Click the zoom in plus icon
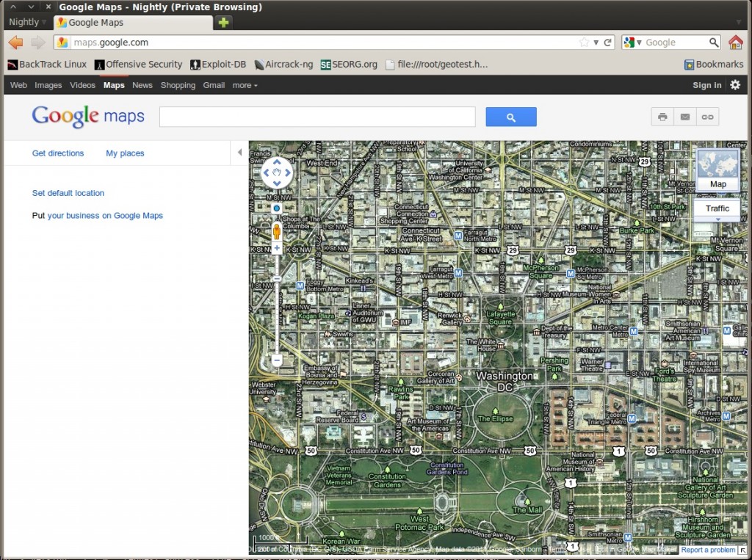Image resolution: width=752 pixels, height=560 pixels. (x=276, y=247)
